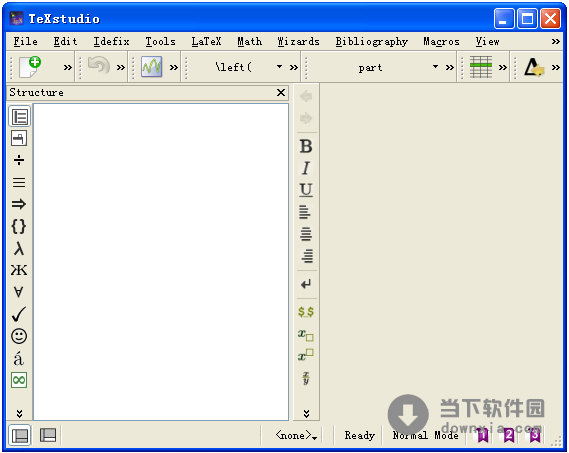
Task: Toggle the side panel button at bottom left
Action: [19, 435]
